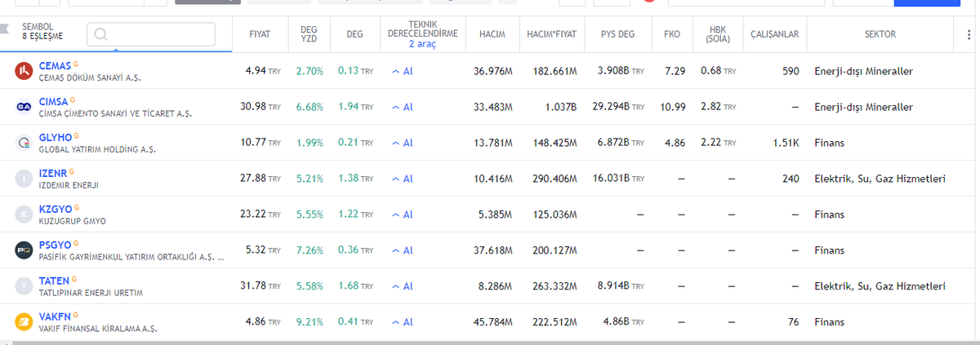Viewport: 980px width, 345px height.
Task: Sort by the DEG YZD column header
Action: pyautogui.click(x=309, y=34)
